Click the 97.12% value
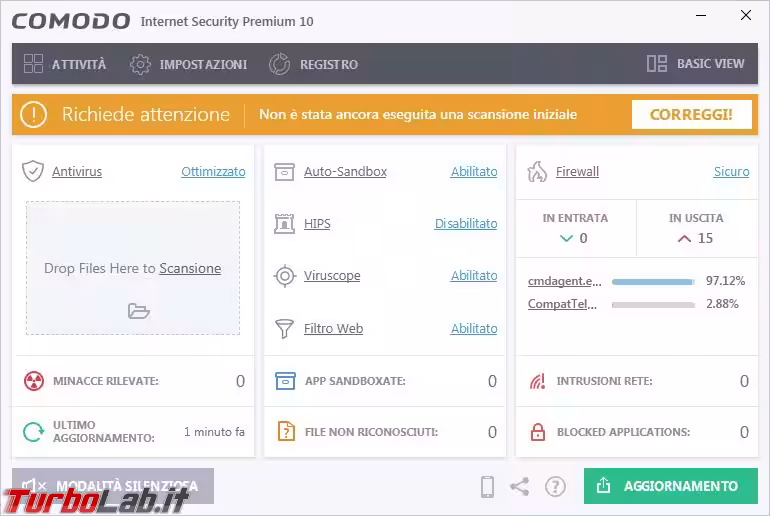Image resolution: width=770 pixels, height=516 pixels. (725, 281)
